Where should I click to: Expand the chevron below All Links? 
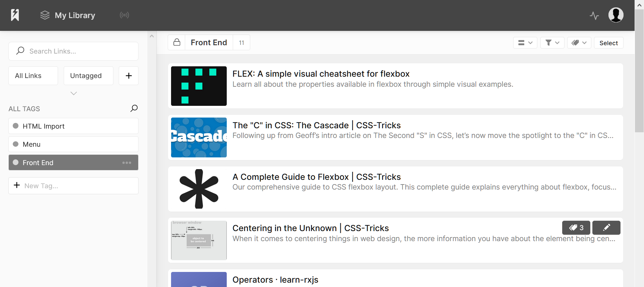74,93
